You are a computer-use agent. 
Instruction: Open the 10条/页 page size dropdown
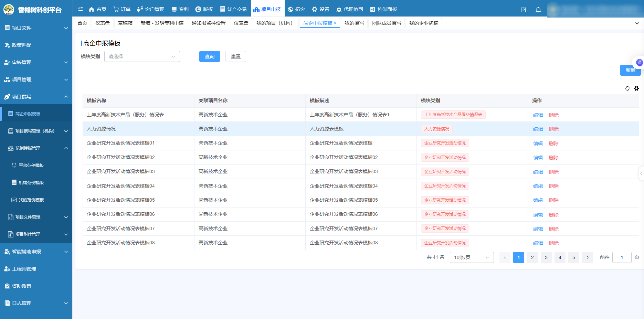click(x=472, y=257)
